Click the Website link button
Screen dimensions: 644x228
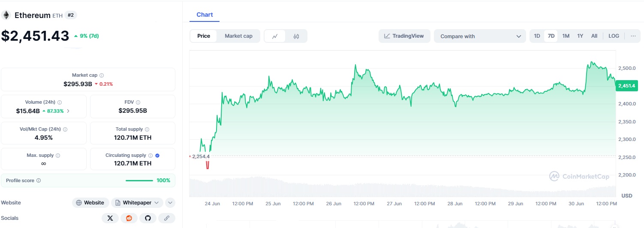point(90,203)
